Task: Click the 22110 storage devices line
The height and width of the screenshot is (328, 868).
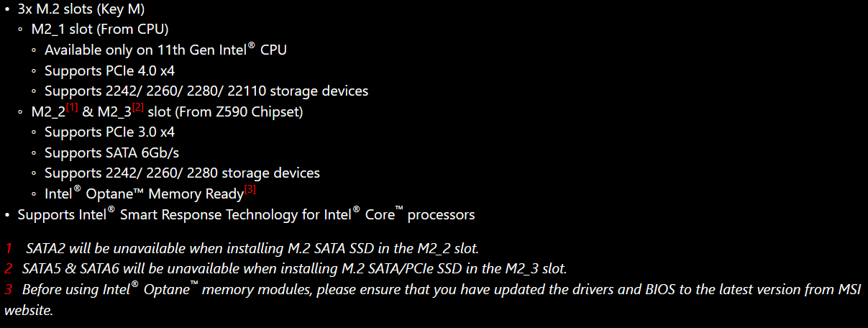Action: [206, 91]
